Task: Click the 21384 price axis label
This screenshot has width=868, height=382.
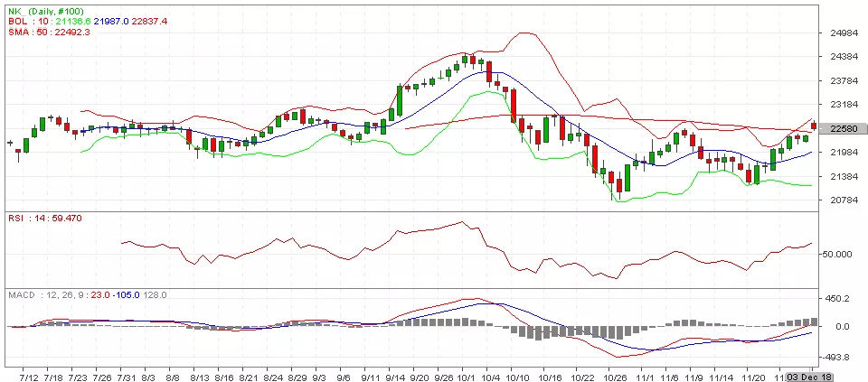Action: [844, 176]
